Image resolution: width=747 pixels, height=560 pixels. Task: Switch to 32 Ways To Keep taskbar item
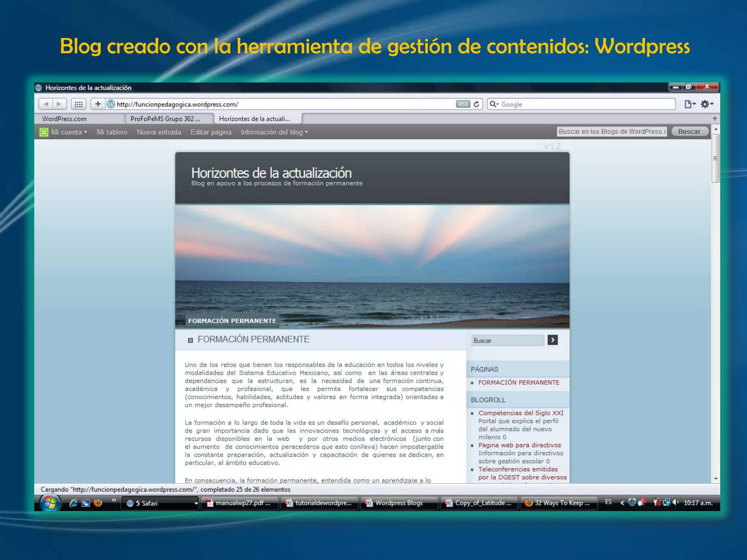pyautogui.click(x=558, y=503)
